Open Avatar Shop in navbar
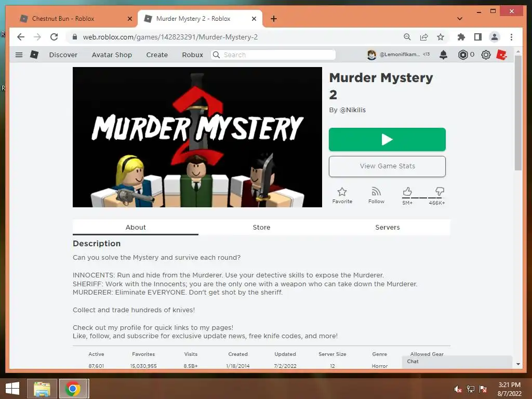This screenshot has width=532, height=399. pos(112,55)
